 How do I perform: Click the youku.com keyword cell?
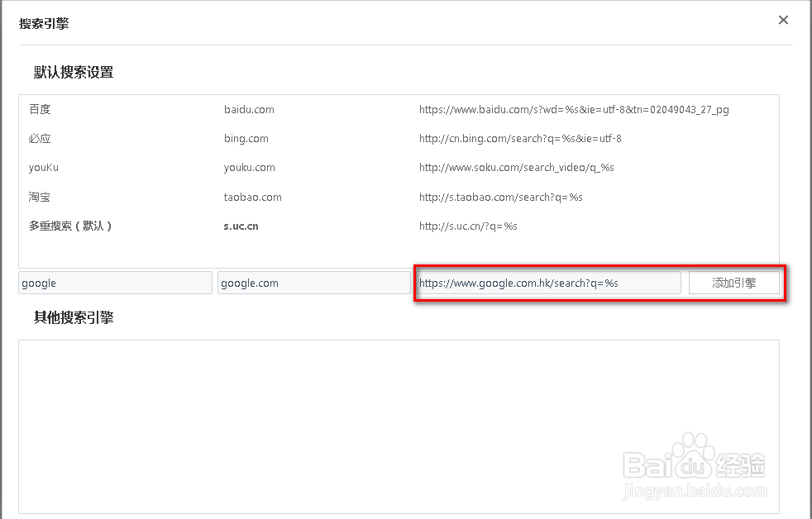(x=250, y=168)
